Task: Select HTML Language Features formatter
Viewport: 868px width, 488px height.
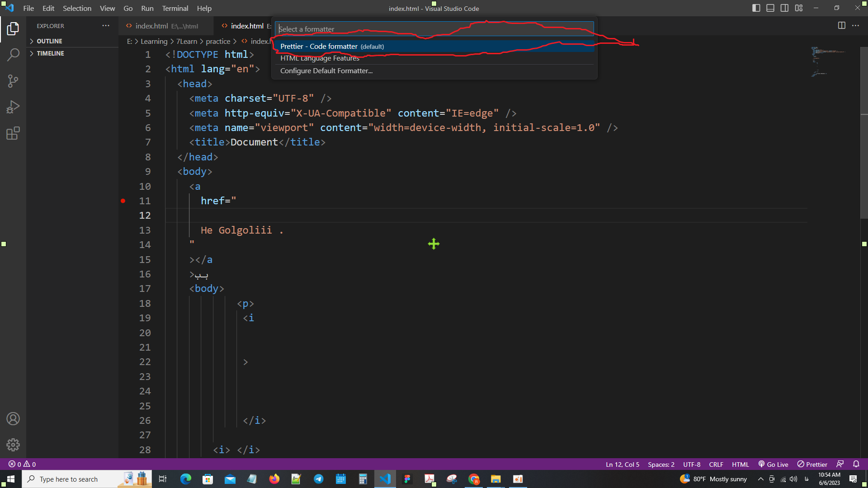Action: click(x=320, y=58)
